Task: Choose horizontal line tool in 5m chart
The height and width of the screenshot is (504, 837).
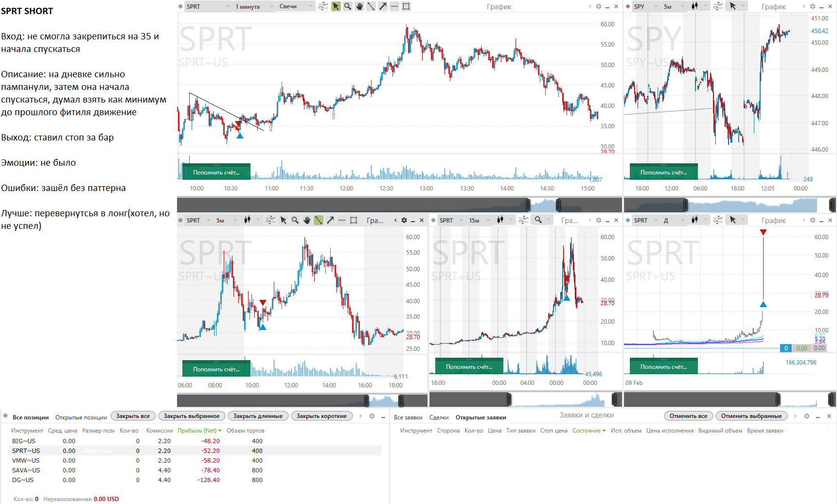Action: [342, 220]
